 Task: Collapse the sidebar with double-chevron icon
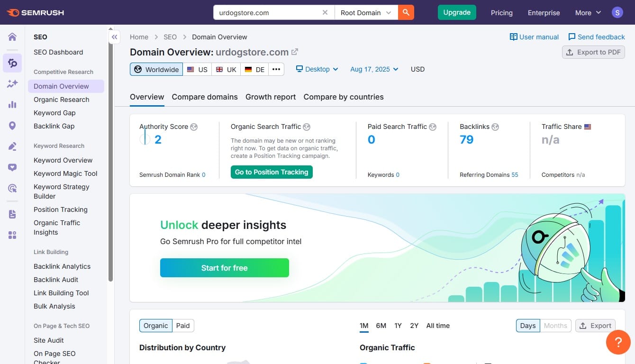(114, 37)
